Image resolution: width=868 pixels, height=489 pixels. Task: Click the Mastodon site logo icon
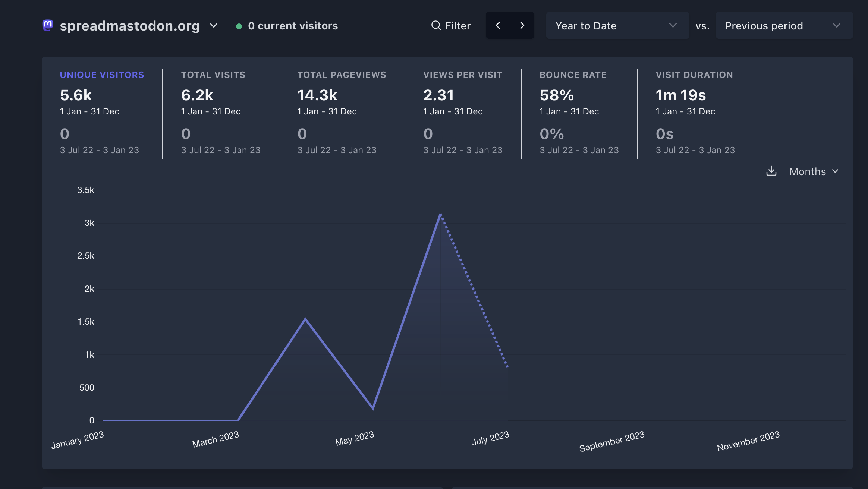coord(48,25)
